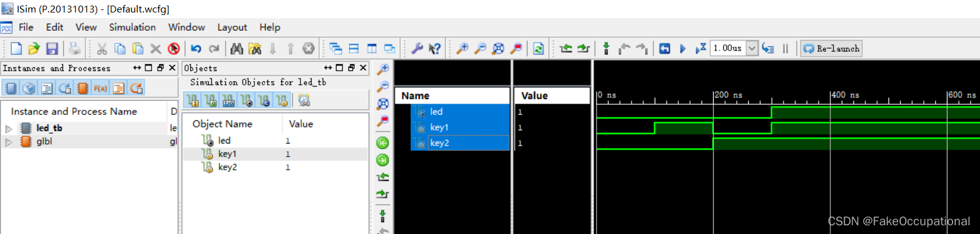Create a new file from the toolbar

[x=17, y=49]
